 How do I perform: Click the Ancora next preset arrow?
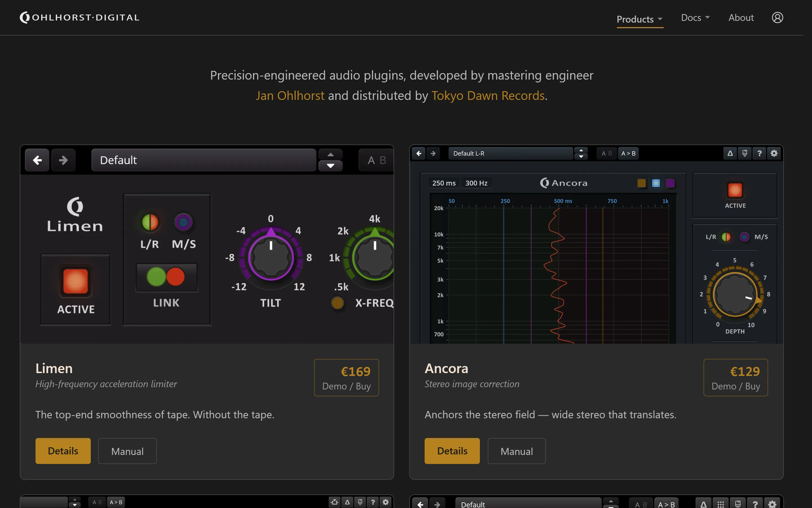click(x=433, y=153)
